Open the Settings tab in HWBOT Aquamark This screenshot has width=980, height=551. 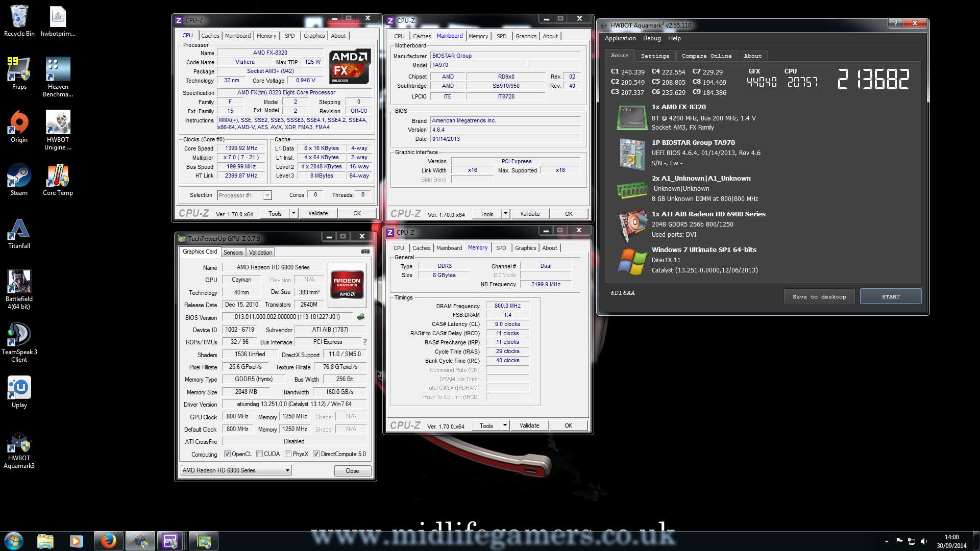pos(655,56)
